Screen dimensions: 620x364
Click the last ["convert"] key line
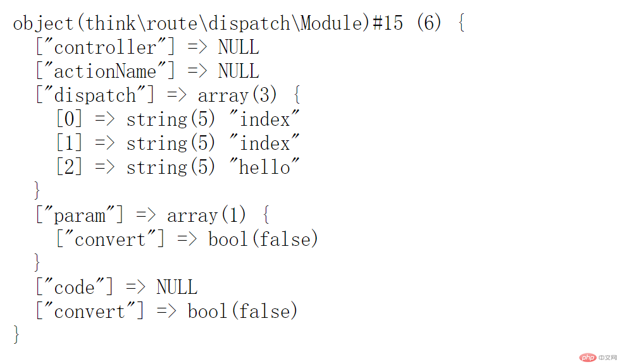(166, 312)
